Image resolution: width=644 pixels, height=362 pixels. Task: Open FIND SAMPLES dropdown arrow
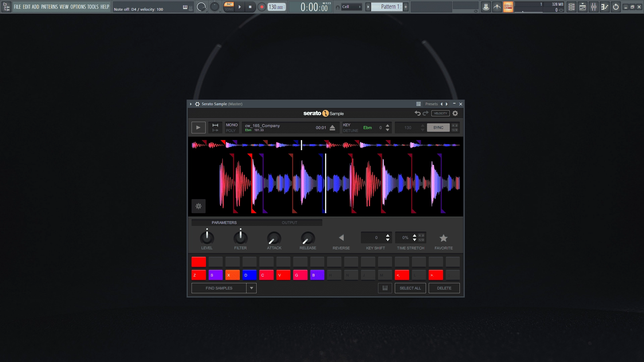[x=252, y=288]
